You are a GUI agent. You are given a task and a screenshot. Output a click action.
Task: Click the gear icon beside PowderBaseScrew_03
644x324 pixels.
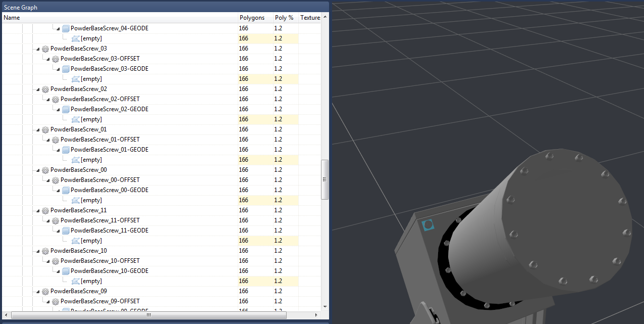(x=45, y=49)
